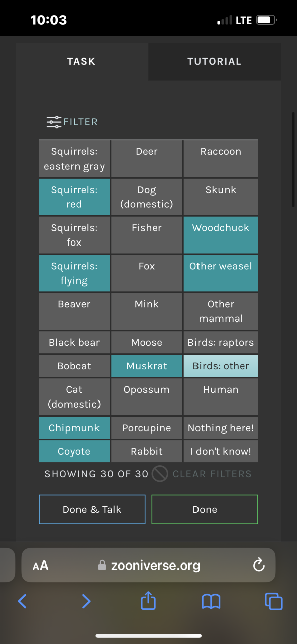Choose the Black bear tile

(74, 342)
